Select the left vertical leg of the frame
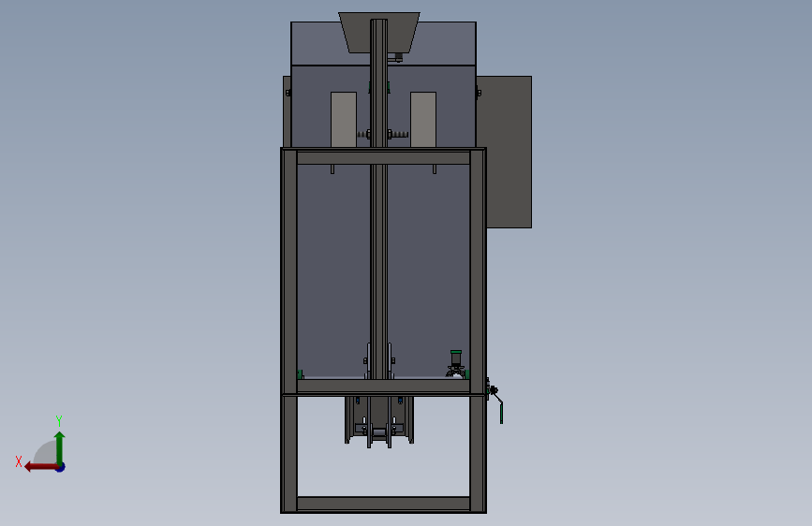This screenshot has height=526, width=812. (289, 330)
